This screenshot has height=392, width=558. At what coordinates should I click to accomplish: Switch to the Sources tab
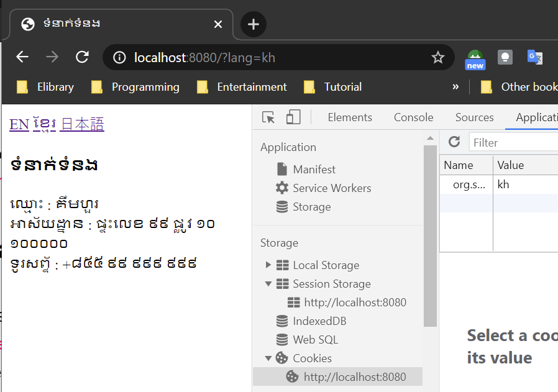tap(474, 117)
